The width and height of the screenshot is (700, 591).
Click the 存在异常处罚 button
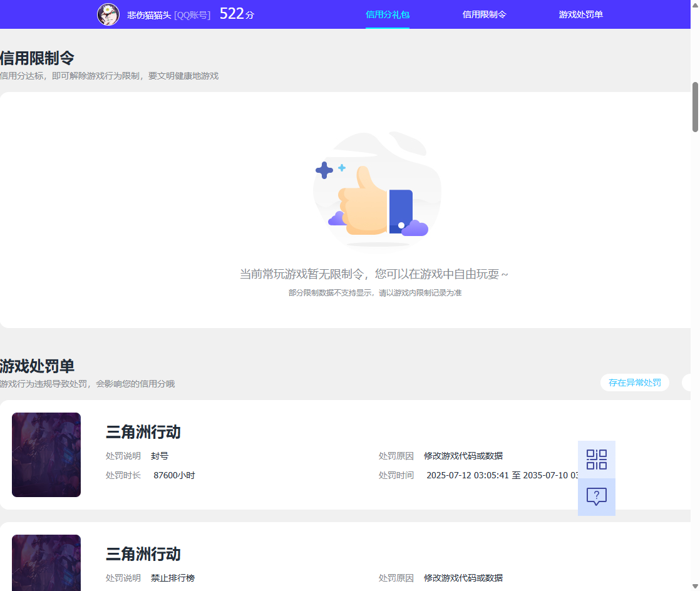pyautogui.click(x=634, y=383)
